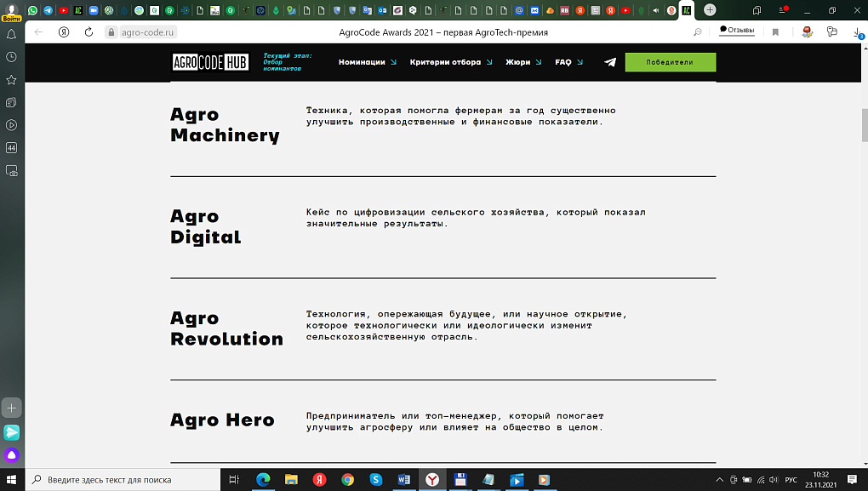Open the translator or feedback toolbar icon

tap(831, 32)
